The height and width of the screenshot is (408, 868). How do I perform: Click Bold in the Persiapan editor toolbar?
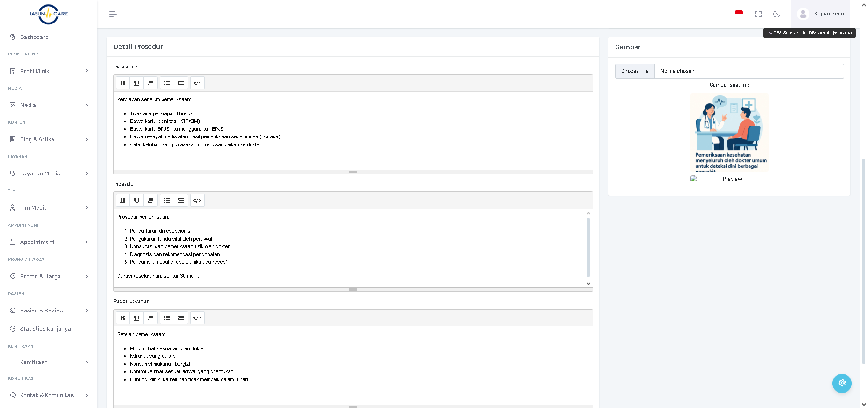122,83
